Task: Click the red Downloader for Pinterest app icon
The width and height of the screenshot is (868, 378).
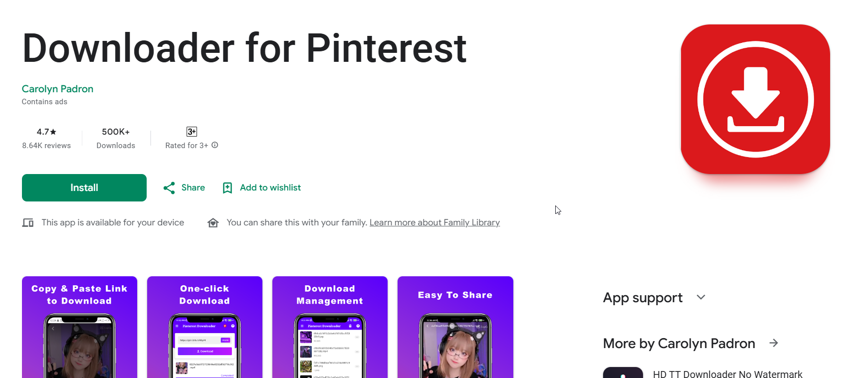Action: 755,99
